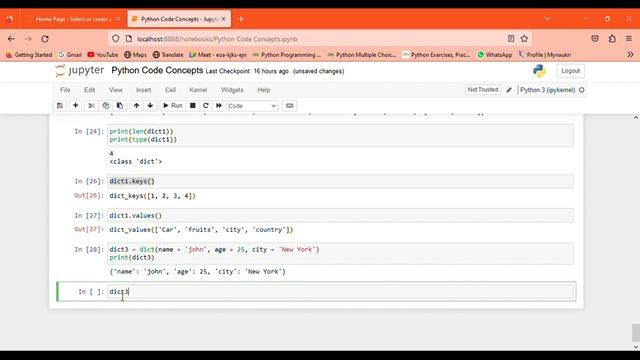Rename notebook via Python Code Concepts title
This screenshot has width=640, height=360.
157,70
